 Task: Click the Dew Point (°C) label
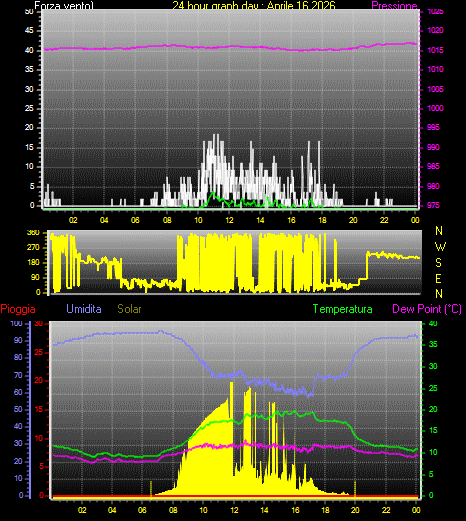[427, 309]
